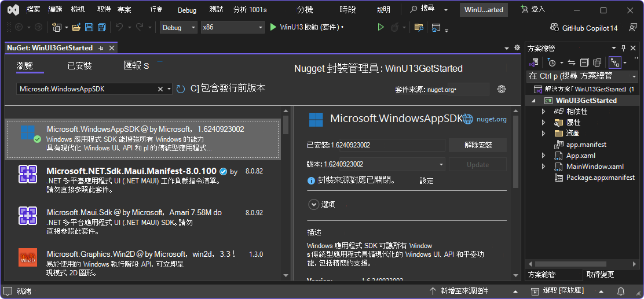644x299 pixels.
Task: Open the x86 platform dropdown
Action: coord(232,28)
